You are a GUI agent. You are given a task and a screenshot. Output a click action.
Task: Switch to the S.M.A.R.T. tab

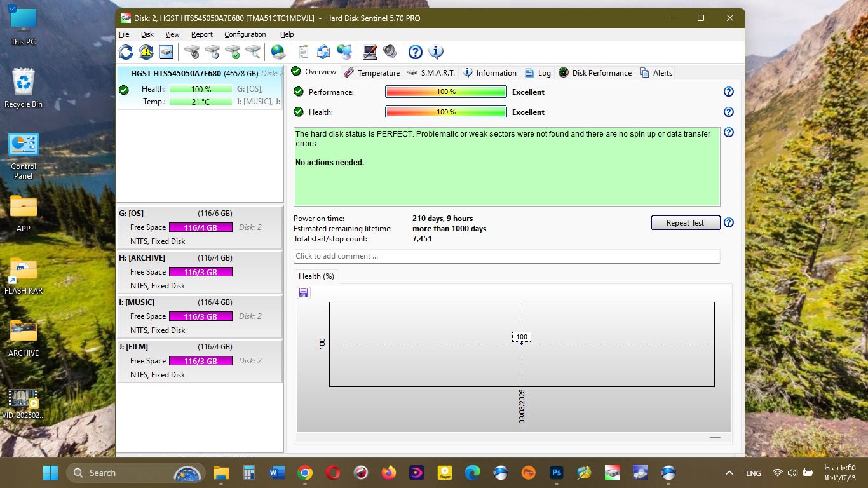tap(431, 72)
